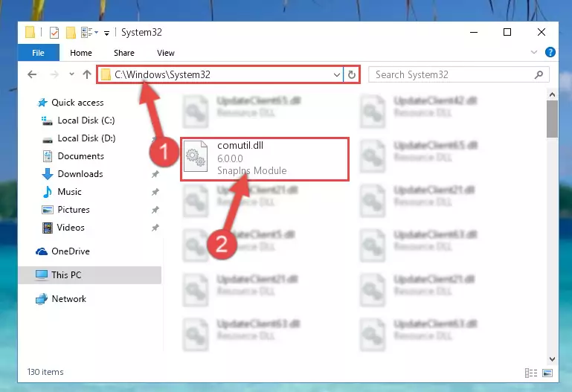Switch to the Details view layout icon
572x392 pixels.
pyautogui.click(x=531, y=373)
